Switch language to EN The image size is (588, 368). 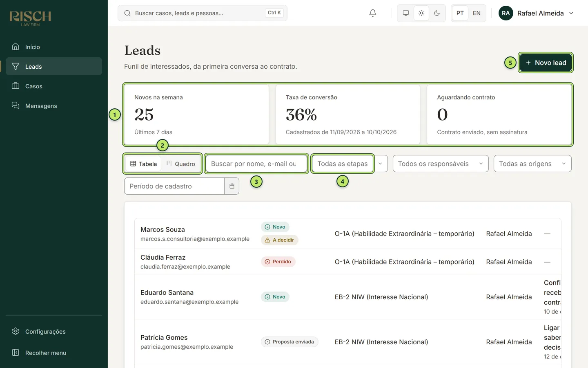(x=477, y=13)
